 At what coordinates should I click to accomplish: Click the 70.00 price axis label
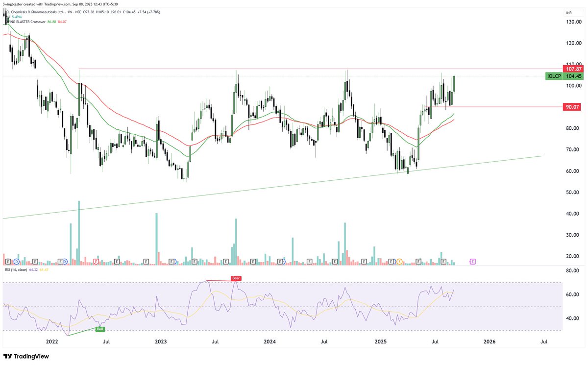point(573,149)
